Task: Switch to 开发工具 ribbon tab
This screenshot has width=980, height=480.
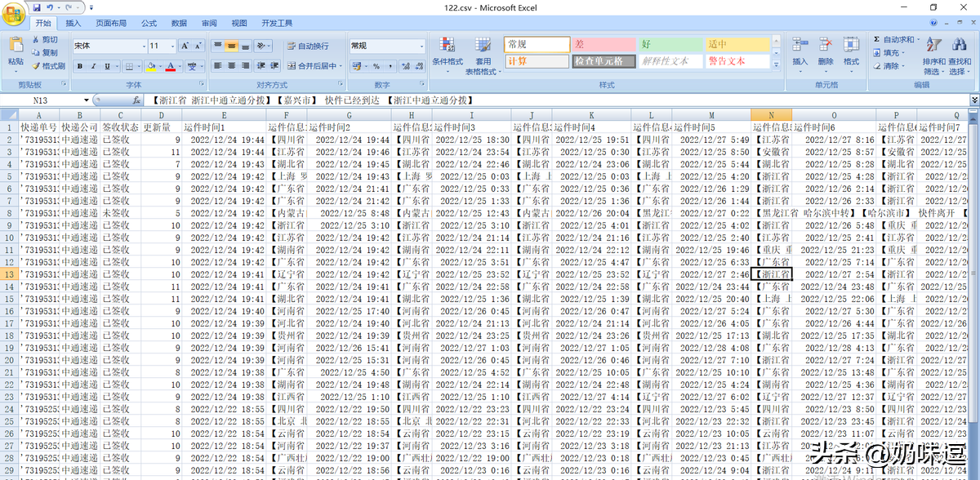Action: coord(277,23)
